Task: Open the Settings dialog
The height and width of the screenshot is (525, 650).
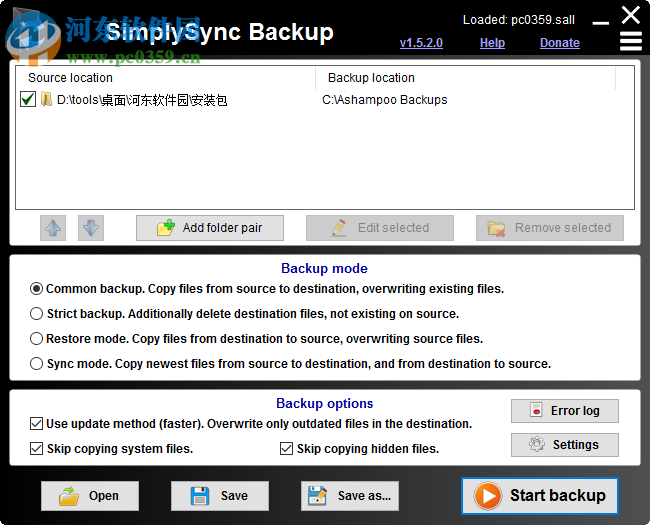Action: (565, 445)
